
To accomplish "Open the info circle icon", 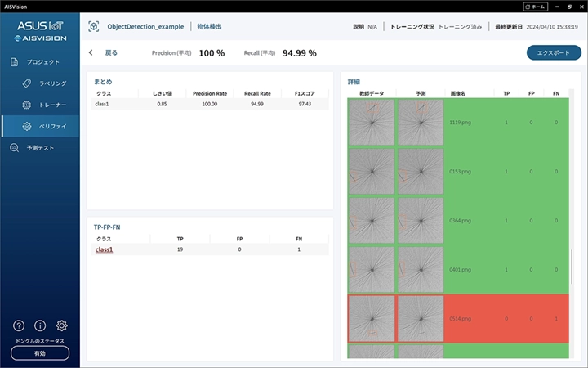I will 40,325.
